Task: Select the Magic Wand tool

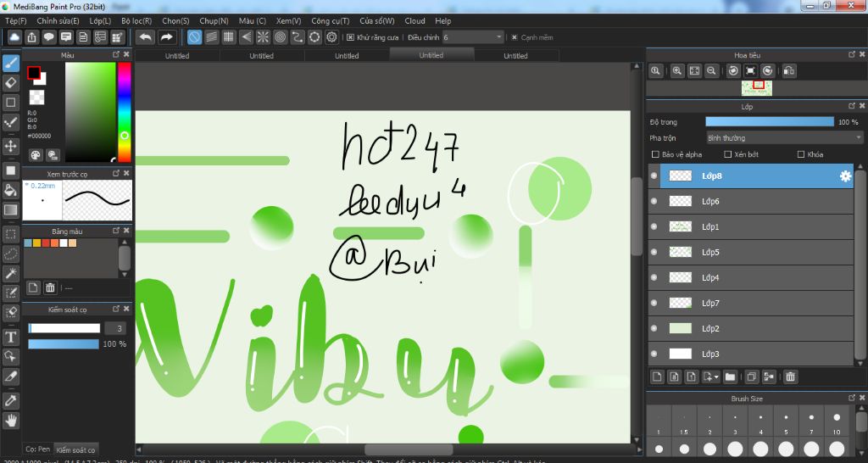Action: point(11,273)
